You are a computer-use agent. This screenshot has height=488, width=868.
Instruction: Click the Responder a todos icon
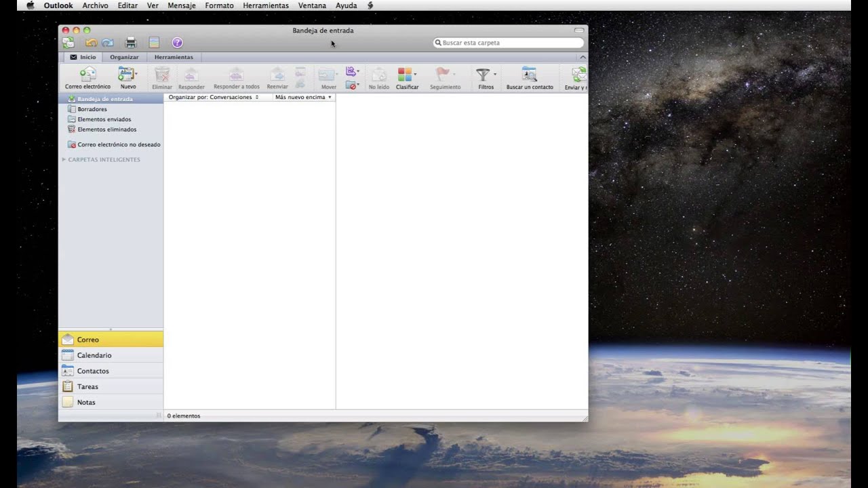click(x=236, y=75)
